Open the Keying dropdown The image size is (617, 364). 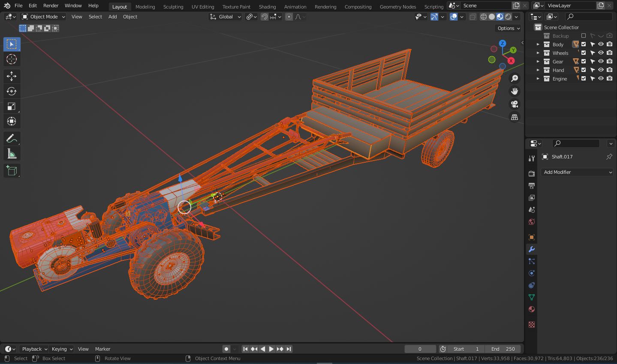pyautogui.click(x=62, y=349)
